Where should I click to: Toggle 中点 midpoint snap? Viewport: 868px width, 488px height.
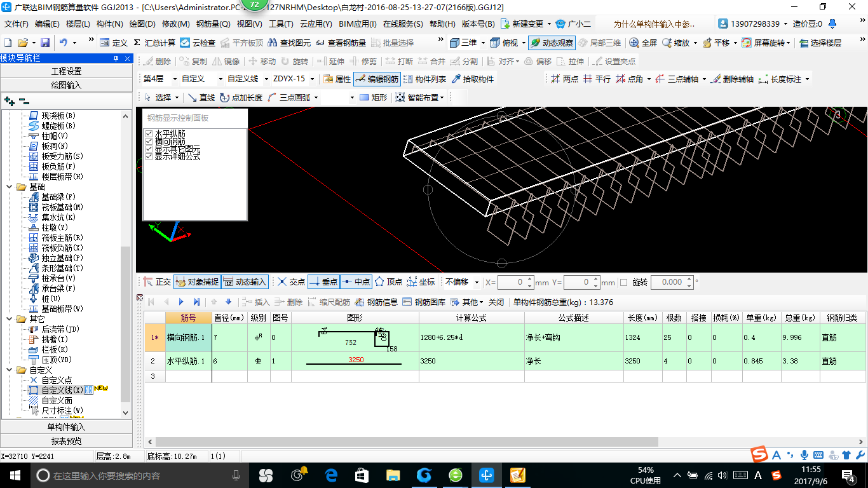tap(356, 282)
